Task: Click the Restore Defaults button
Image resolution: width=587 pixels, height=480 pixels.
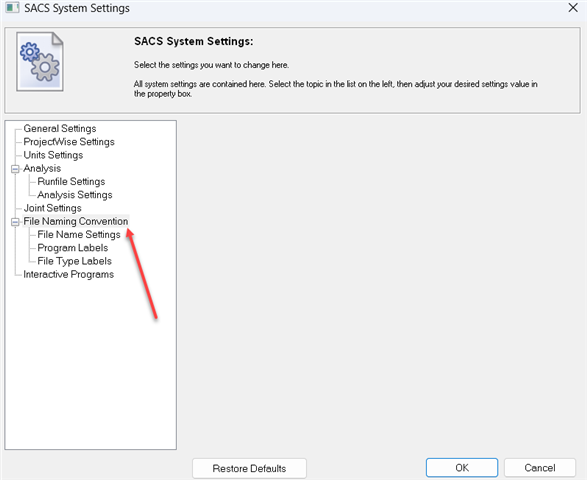Action: [249, 468]
